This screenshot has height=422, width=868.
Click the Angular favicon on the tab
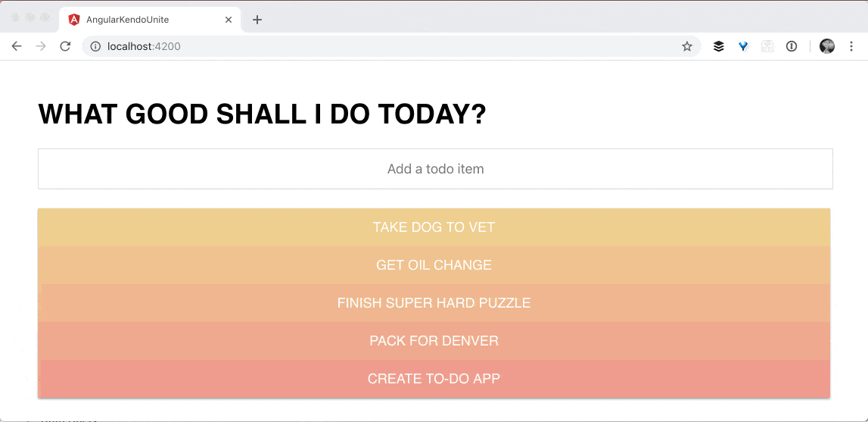(73, 20)
